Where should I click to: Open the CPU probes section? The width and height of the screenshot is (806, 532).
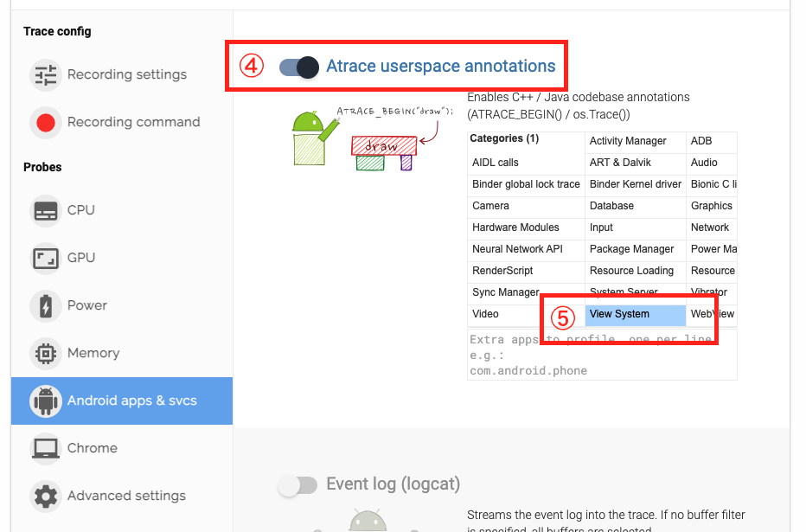122,211
